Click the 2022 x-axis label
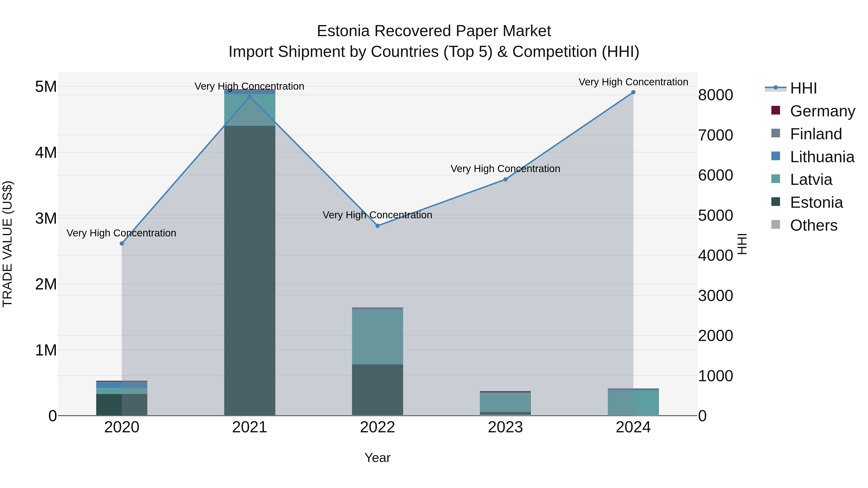 point(378,427)
